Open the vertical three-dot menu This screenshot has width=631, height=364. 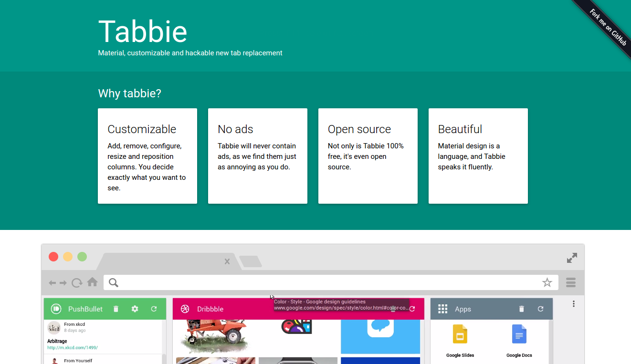click(574, 304)
